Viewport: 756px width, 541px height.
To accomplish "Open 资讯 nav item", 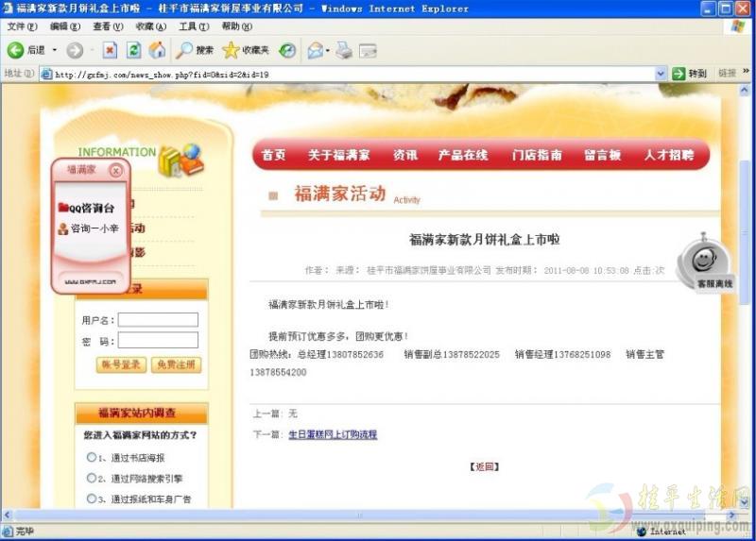I will tap(405, 155).
